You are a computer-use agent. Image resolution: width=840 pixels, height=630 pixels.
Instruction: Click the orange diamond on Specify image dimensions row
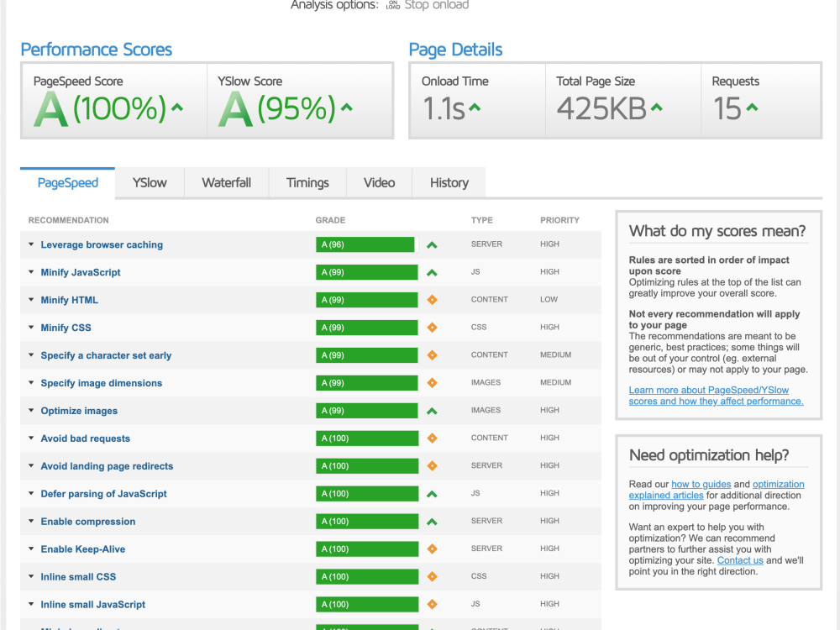point(432,383)
